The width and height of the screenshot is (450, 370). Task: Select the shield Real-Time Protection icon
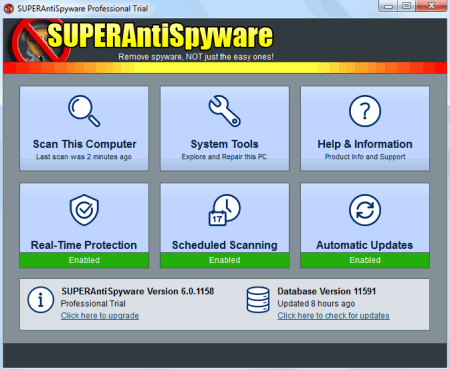coord(84,210)
